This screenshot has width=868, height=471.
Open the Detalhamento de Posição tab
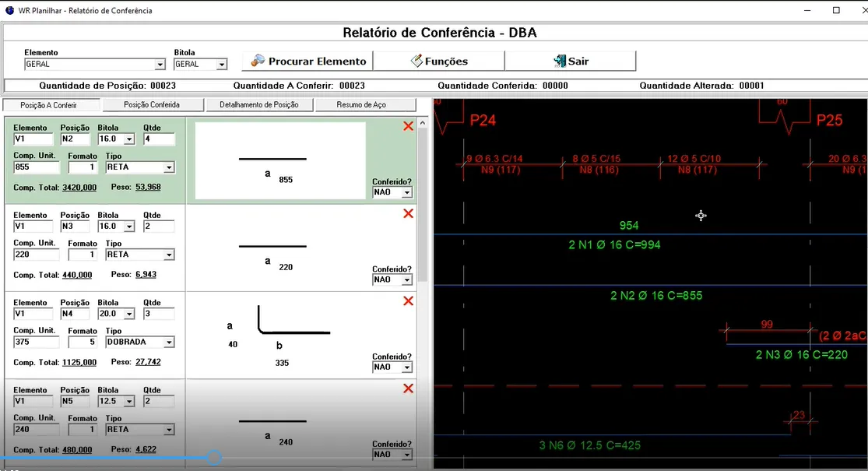pos(258,104)
